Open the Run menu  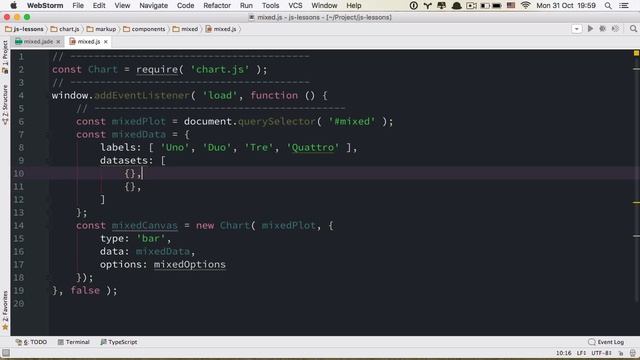[246, 5]
